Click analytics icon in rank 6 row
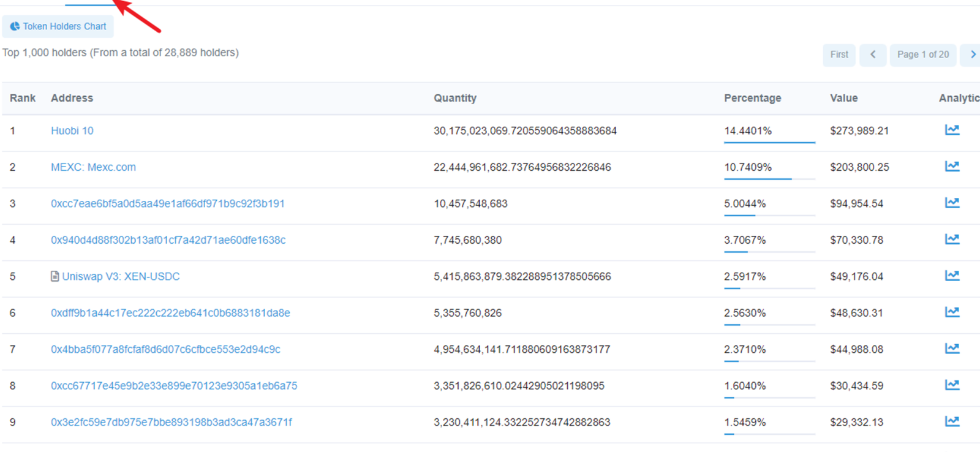 point(952,312)
